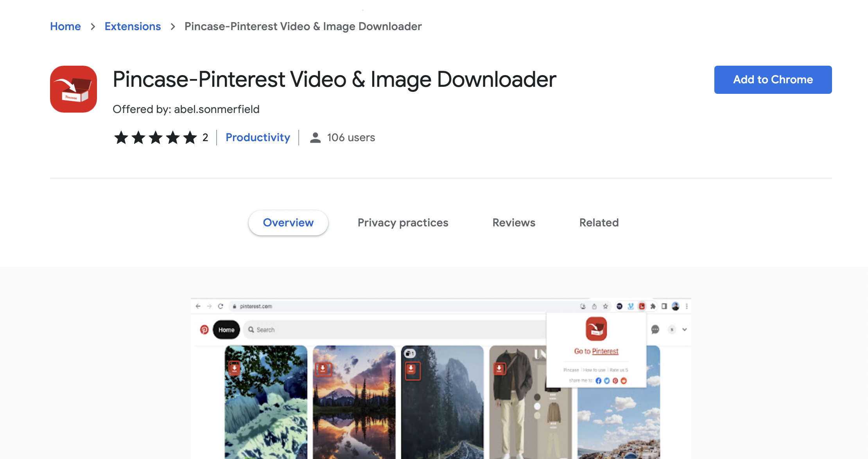Click the Search field in preview screenshot
Viewport: 868px width, 459px height.
point(394,330)
